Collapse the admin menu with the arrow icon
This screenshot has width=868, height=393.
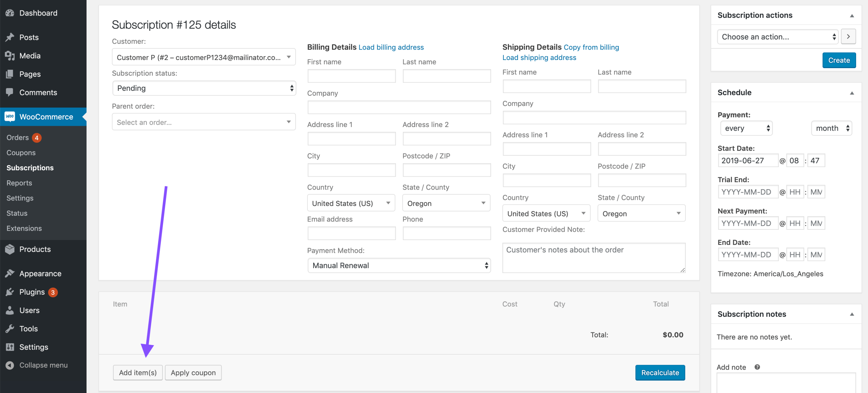coord(9,365)
